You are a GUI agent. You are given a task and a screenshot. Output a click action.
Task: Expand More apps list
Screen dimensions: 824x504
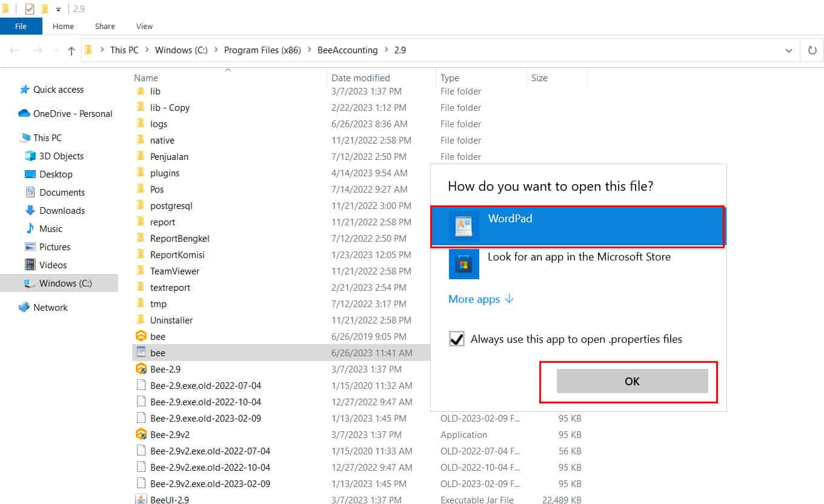480,299
